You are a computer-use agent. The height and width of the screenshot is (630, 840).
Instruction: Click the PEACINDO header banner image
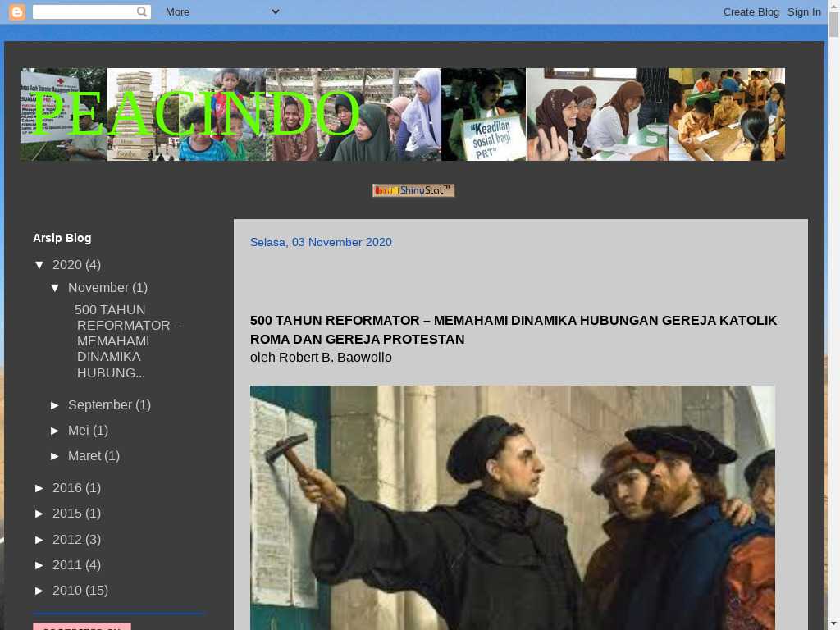(x=403, y=114)
